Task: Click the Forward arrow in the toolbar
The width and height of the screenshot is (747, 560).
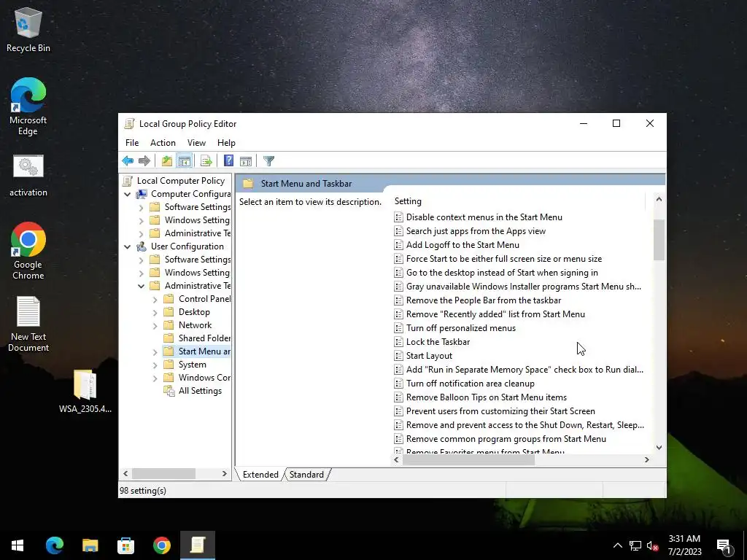Action: [144, 161]
